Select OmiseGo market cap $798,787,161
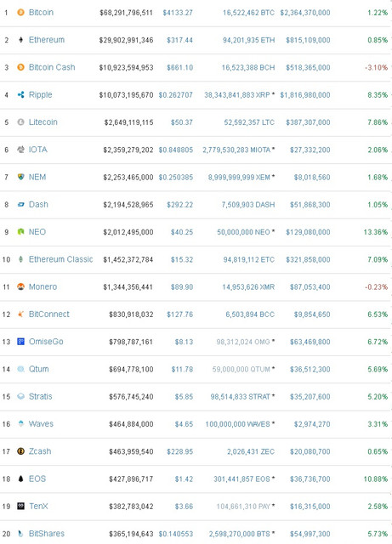This screenshot has height=544, width=392. [x=131, y=342]
